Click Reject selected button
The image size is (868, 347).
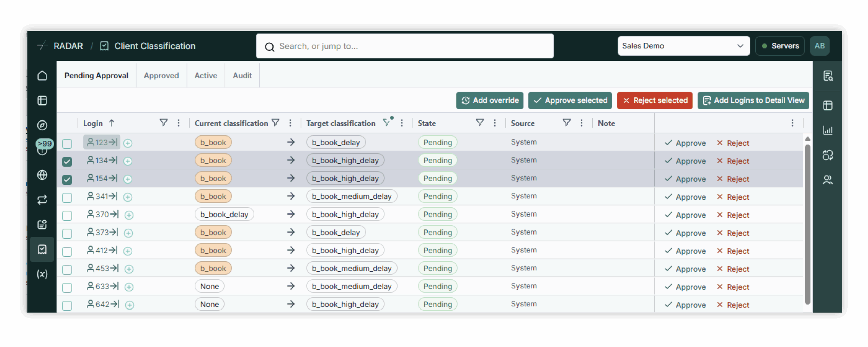[x=654, y=100]
